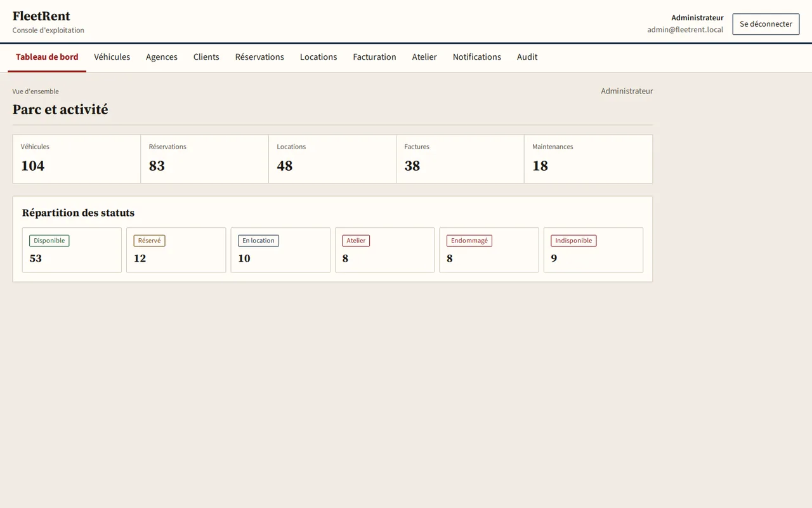812x508 pixels.
Task: Switch to the Clients tab
Action: click(x=206, y=57)
